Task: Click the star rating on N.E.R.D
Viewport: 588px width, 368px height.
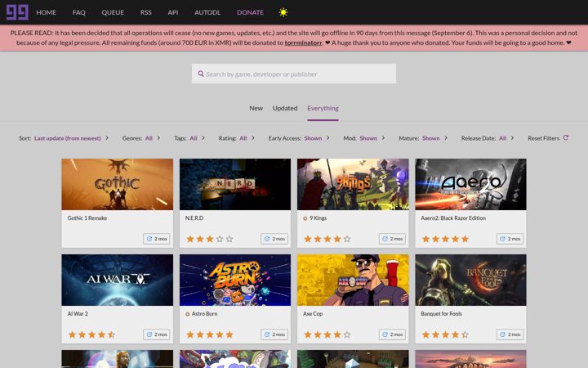Action: point(210,239)
